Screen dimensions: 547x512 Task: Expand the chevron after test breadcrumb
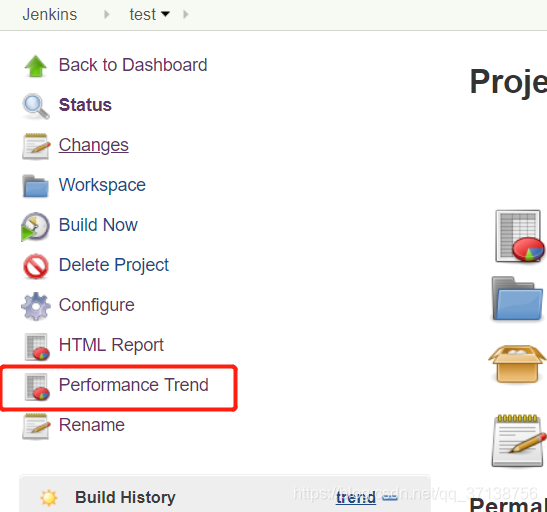pyautogui.click(x=186, y=14)
